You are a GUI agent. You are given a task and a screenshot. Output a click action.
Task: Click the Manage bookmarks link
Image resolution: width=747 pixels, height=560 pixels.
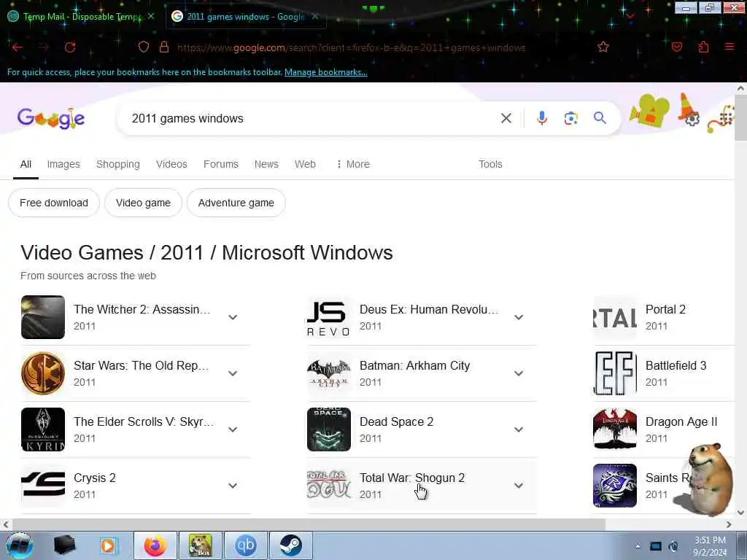point(326,72)
